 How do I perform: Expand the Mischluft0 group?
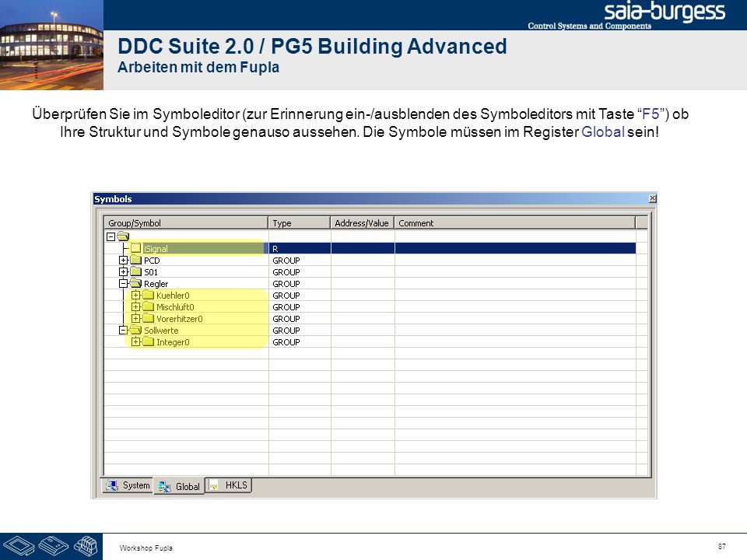tap(135, 306)
